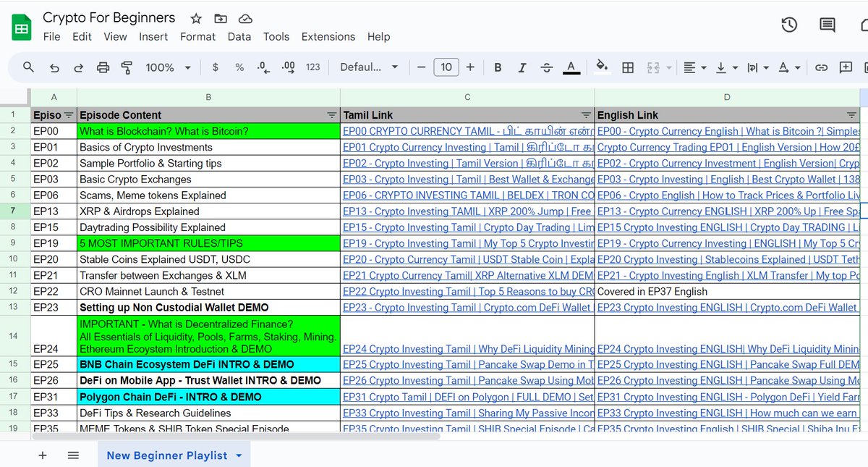This screenshot has width=868, height=467.
Task: Open the Data menu
Action: pos(239,37)
